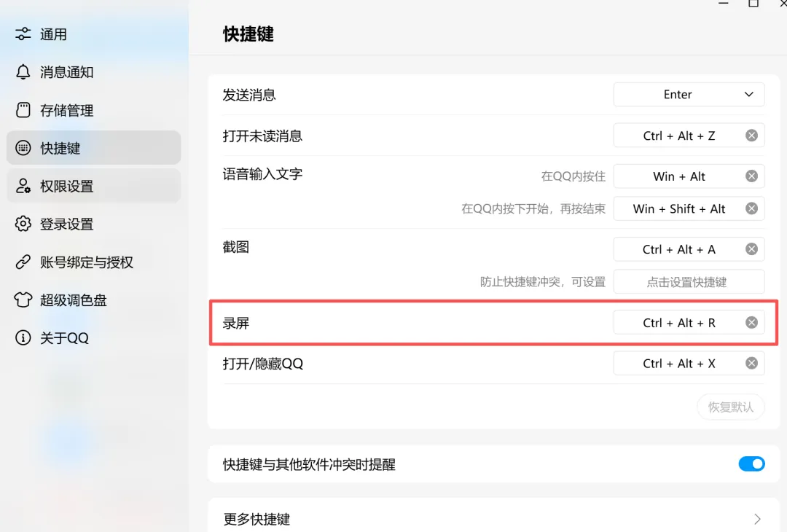Screen dimensions: 787x532
Task: Click the bell icon beside 消息通知
Action: (x=23, y=71)
